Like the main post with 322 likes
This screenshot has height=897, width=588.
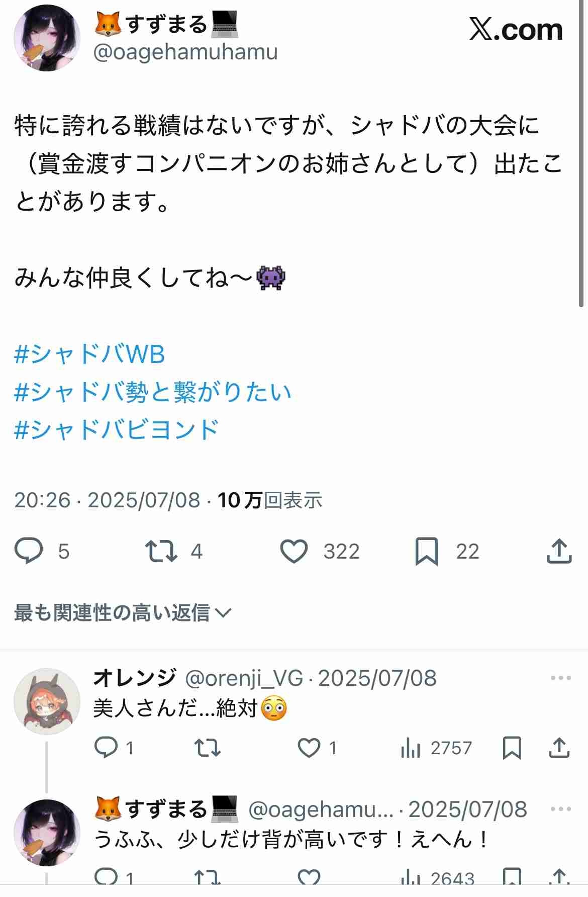[x=294, y=551]
